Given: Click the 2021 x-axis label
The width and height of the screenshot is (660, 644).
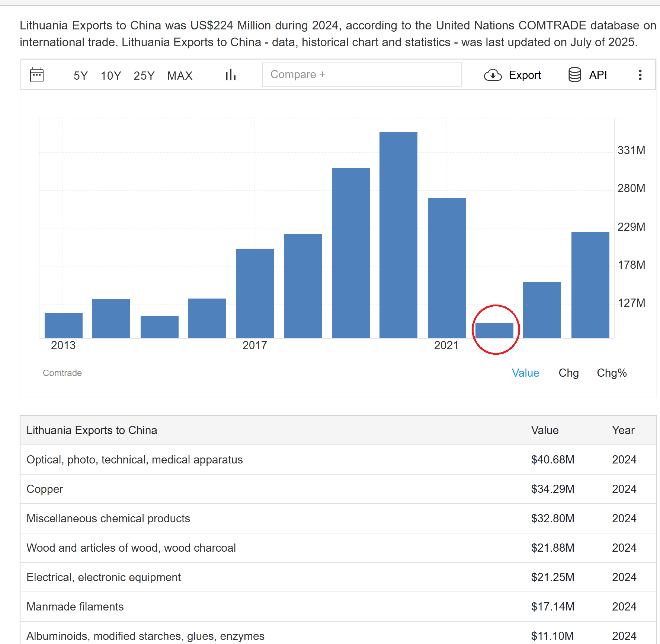Looking at the screenshot, I should click(446, 345).
